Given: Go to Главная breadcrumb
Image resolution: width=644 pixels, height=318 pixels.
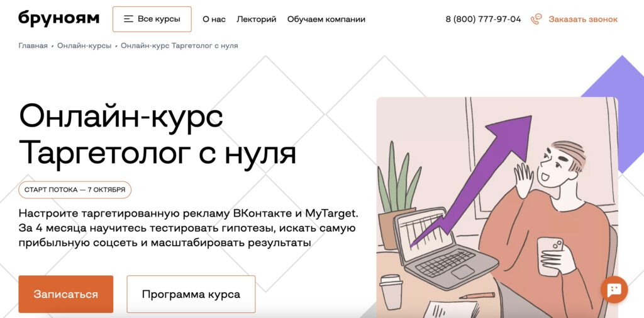Looking at the screenshot, I should 33,46.
